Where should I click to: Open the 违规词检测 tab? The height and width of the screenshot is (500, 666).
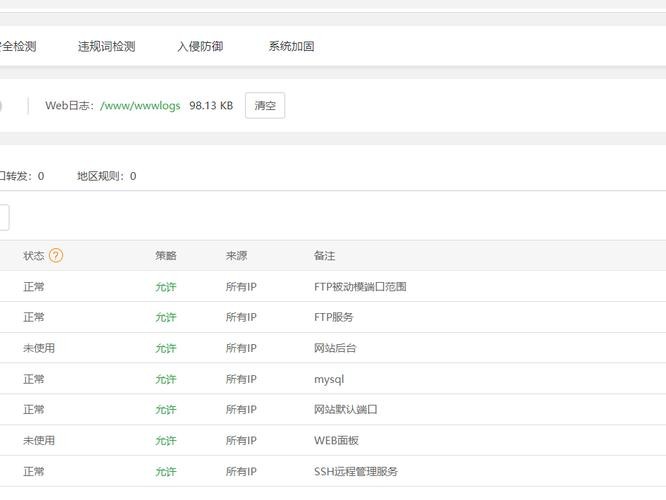pos(107,46)
